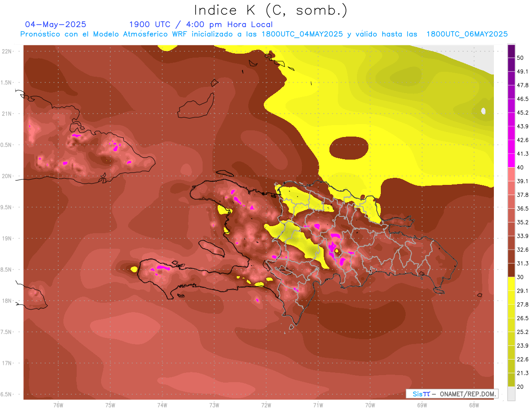This screenshot has width=532, height=411.
Task: Click the '19N' latitude label
Action: click(7, 238)
